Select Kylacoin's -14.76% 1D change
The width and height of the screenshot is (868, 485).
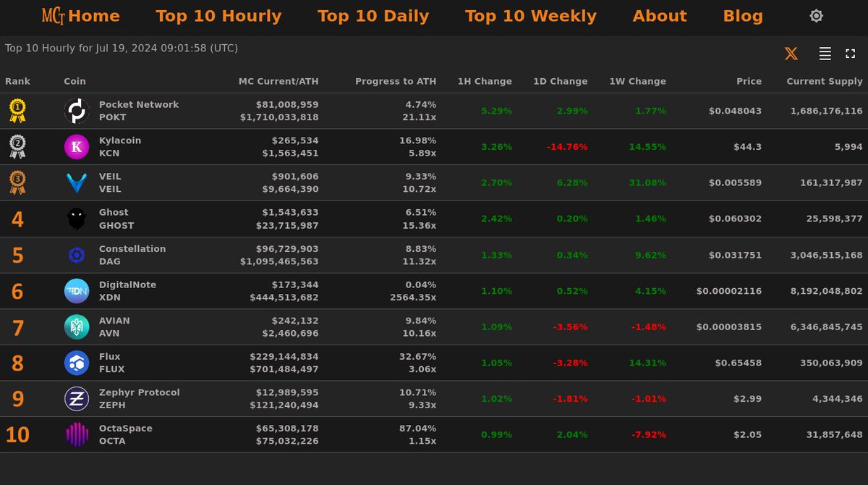tap(567, 147)
